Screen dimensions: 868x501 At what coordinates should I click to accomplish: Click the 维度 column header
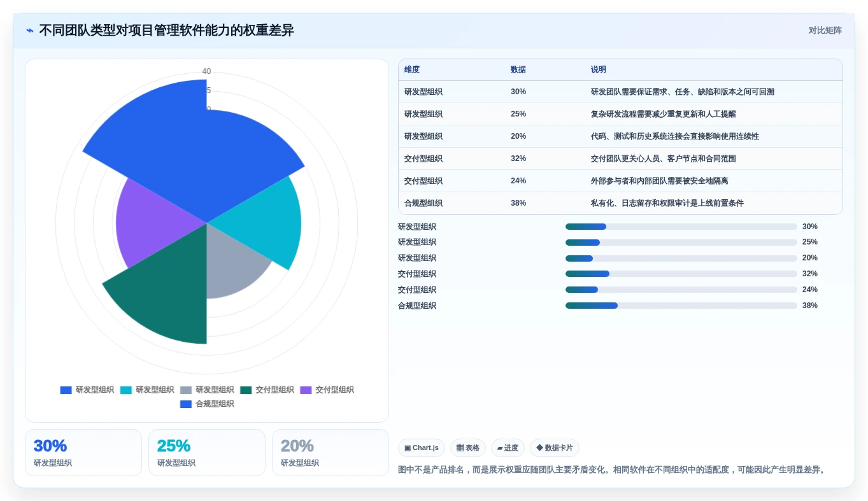coord(412,69)
